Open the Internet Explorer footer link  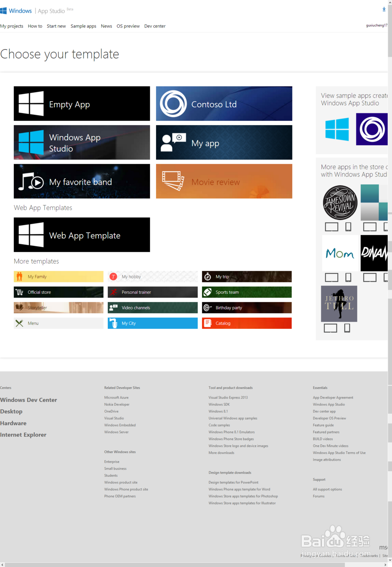point(23,435)
